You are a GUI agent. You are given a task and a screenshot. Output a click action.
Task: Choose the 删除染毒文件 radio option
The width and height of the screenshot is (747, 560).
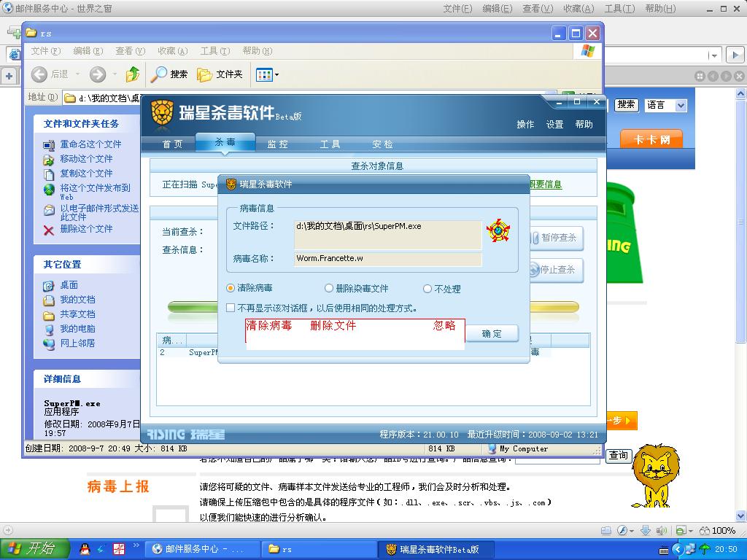click(329, 288)
